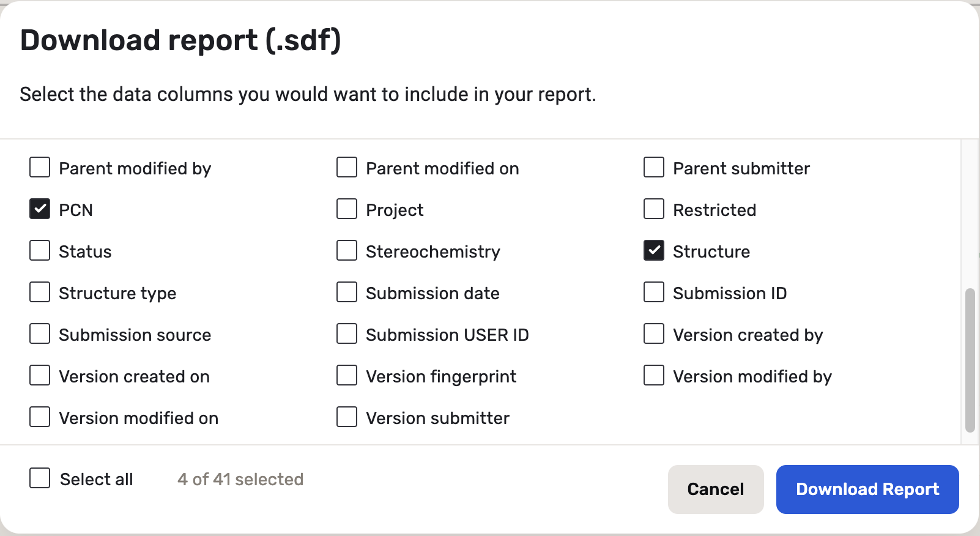Enable the Project column checkbox
Image resolution: width=980 pixels, height=536 pixels.
tap(347, 209)
